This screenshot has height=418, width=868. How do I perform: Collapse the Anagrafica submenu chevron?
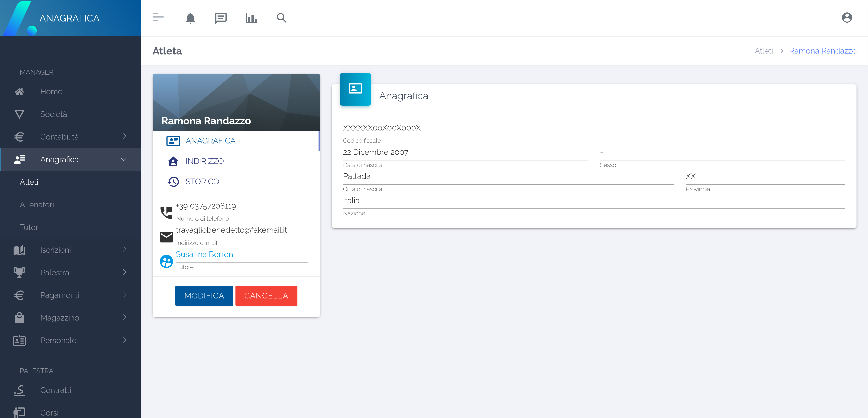coord(124,160)
